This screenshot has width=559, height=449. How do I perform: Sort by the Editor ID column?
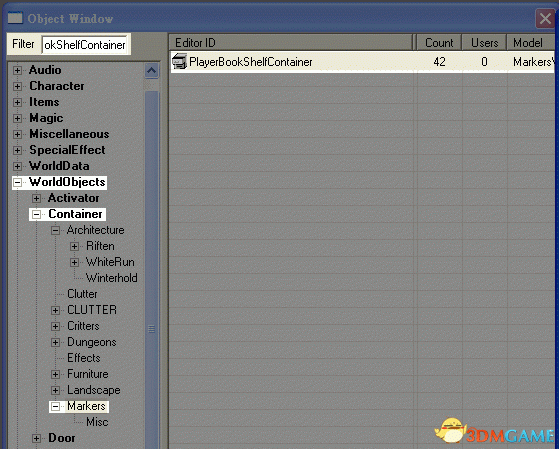pos(291,42)
